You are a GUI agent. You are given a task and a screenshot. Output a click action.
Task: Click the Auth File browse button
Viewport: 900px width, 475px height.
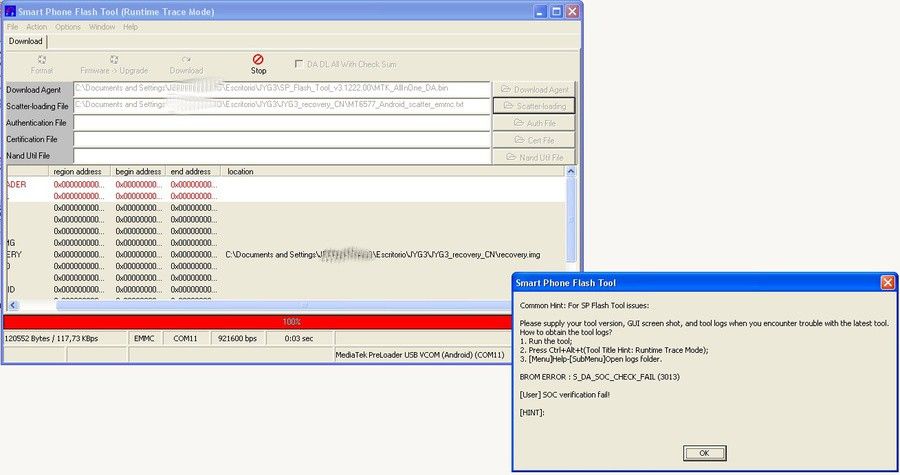pos(534,123)
